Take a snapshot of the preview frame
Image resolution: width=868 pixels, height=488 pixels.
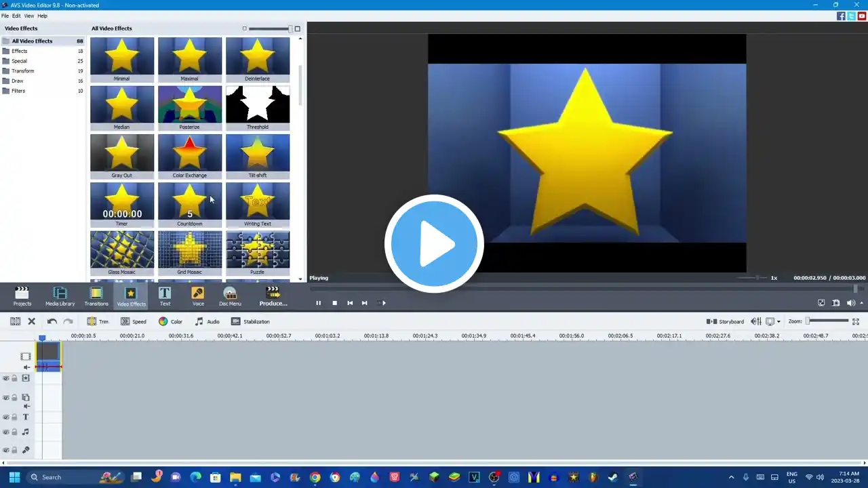tap(836, 303)
